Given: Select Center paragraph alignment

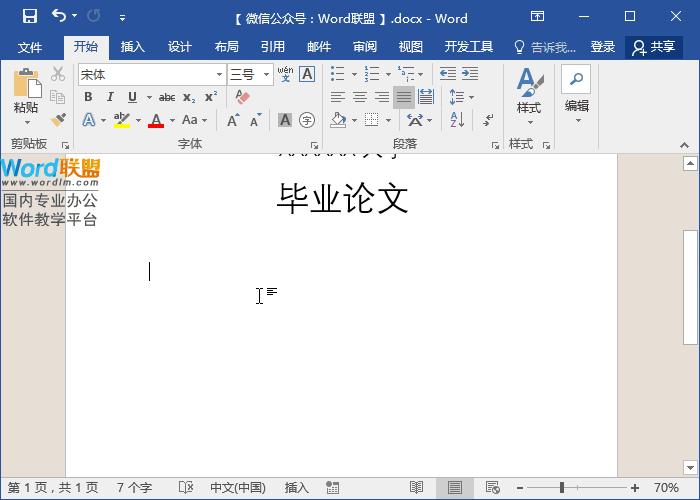Looking at the screenshot, I should 360,97.
